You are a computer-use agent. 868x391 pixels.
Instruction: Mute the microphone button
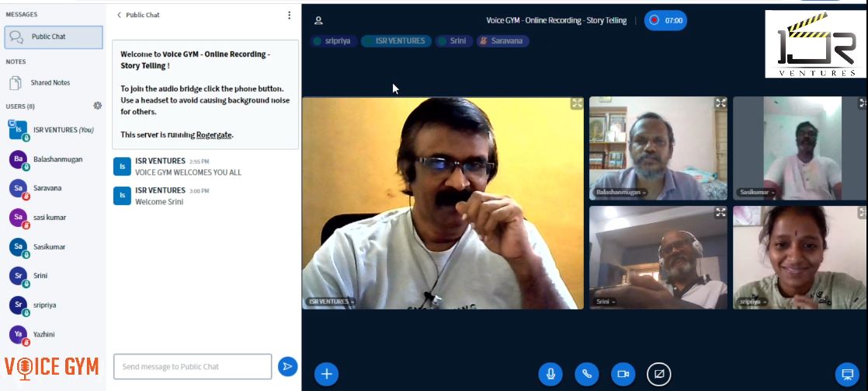(550, 374)
